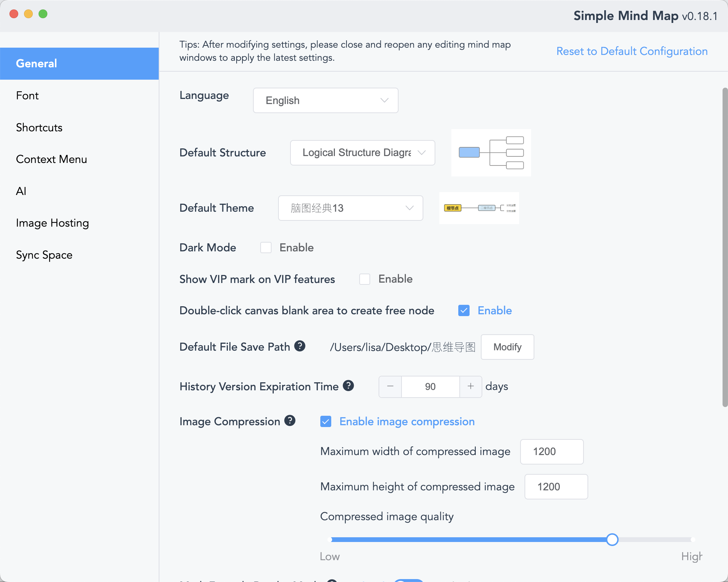Click help icon next to History Version Expiration Time
The height and width of the screenshot is (582, 728).
pyautogui.click(x=348, y=386)
